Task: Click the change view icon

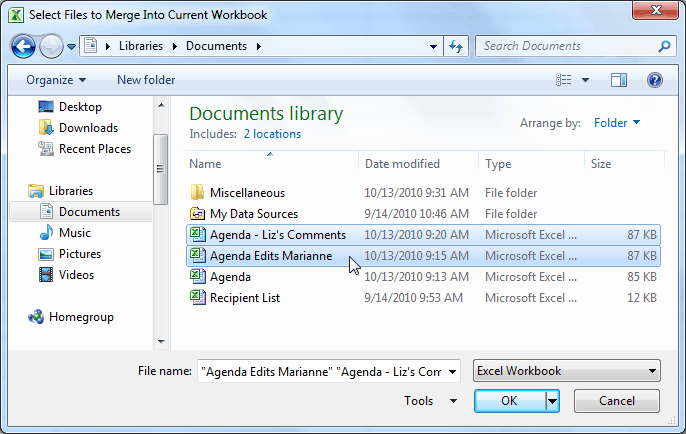Action: point(565,80)
